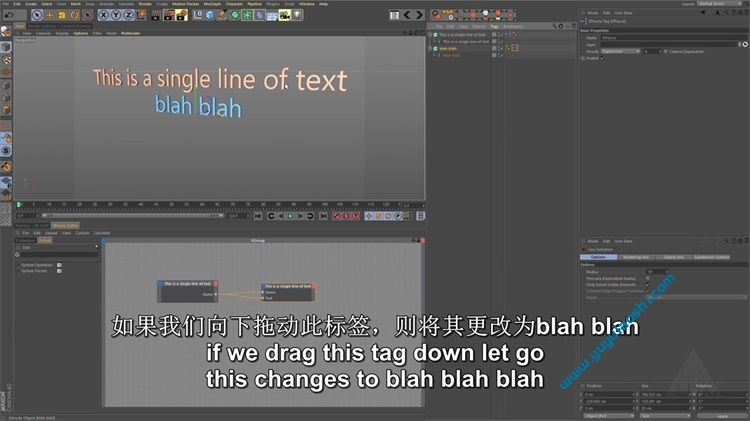The height and width of the screenshot is (421, 750).
Task: Switch to the Modeling Axis tab
Action: point(634,257)
